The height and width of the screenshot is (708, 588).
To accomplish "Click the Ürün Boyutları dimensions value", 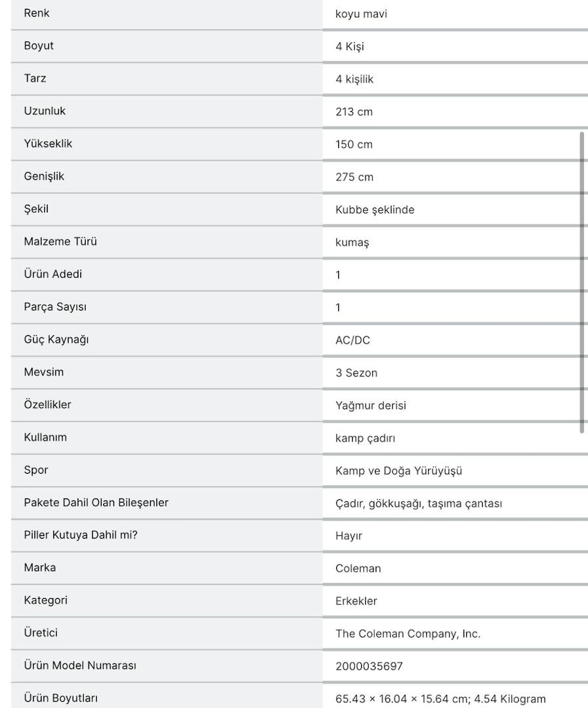I will coord(440,699).
